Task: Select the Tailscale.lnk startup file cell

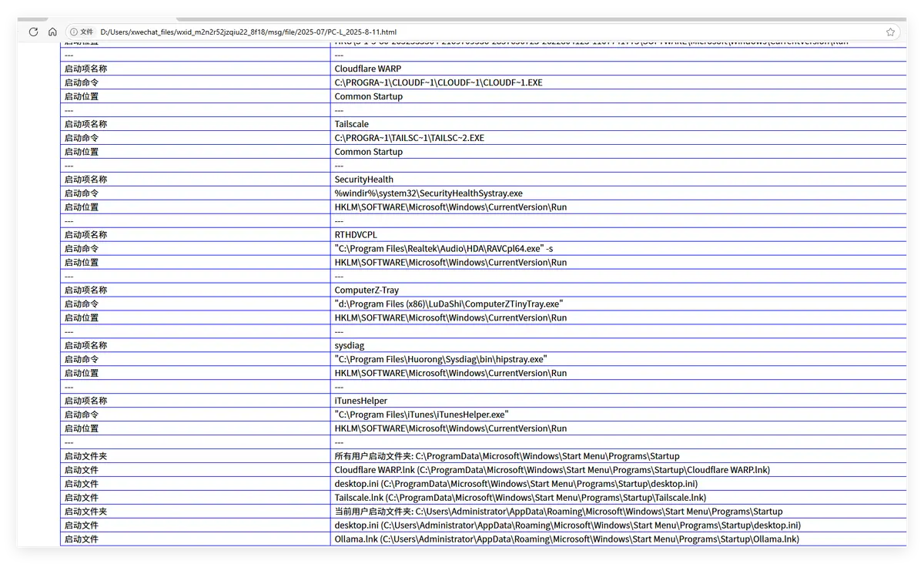Action: click(x=618, y=499)
